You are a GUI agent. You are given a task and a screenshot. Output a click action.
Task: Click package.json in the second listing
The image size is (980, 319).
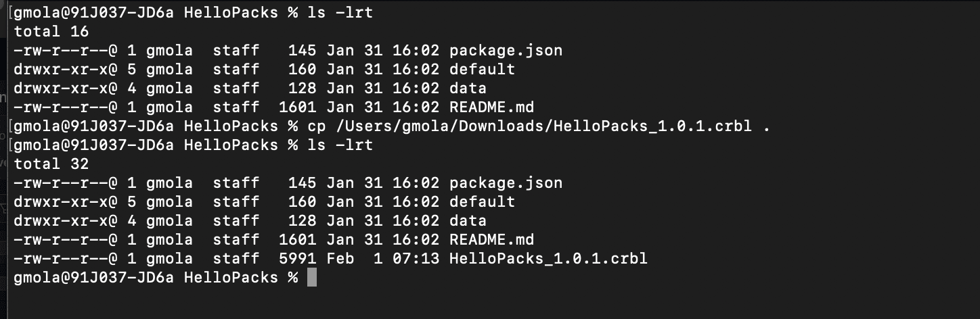click(x=506, y=183)
